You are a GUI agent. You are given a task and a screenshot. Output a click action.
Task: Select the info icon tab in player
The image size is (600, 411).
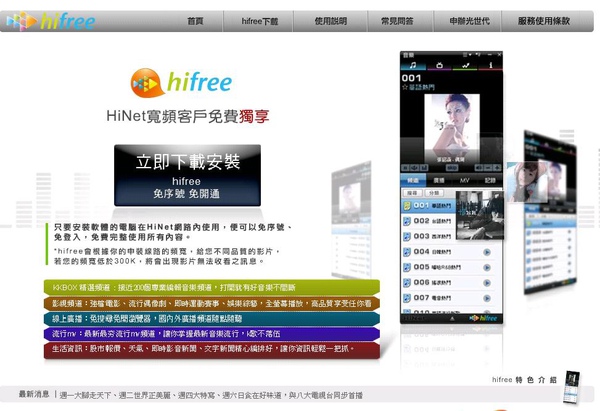click(490, 65)
